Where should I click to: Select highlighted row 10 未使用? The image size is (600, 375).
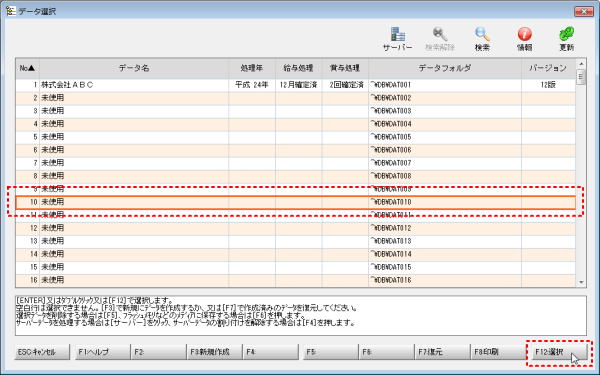295,202
